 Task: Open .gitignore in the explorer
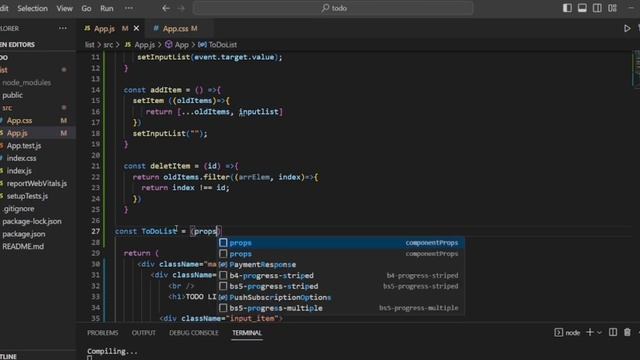tap(19, 209)
